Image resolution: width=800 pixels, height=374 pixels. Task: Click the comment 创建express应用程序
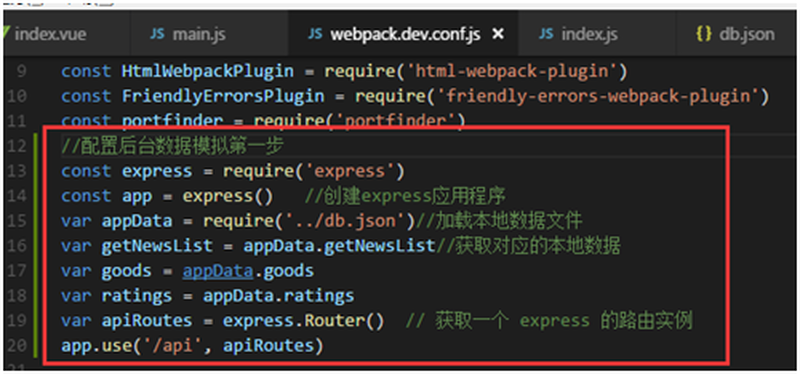[405, 196]
